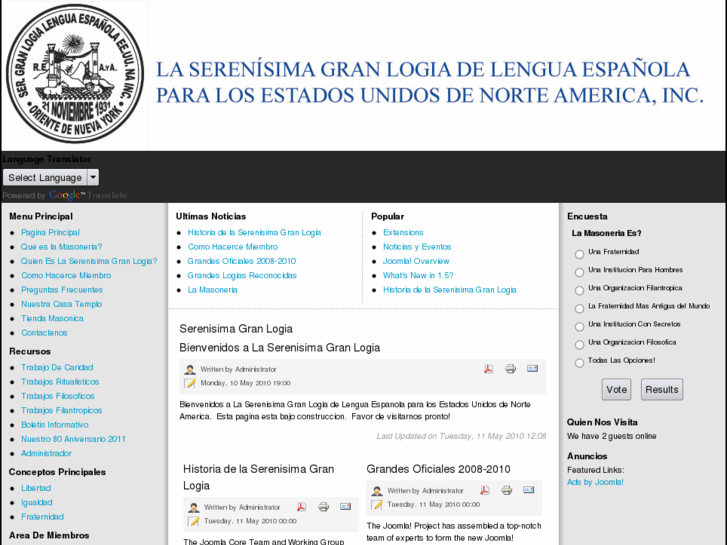Open Trabajos Filosoficos link
Viewport: 727px width, 545px height.
[x=57, y=396]
